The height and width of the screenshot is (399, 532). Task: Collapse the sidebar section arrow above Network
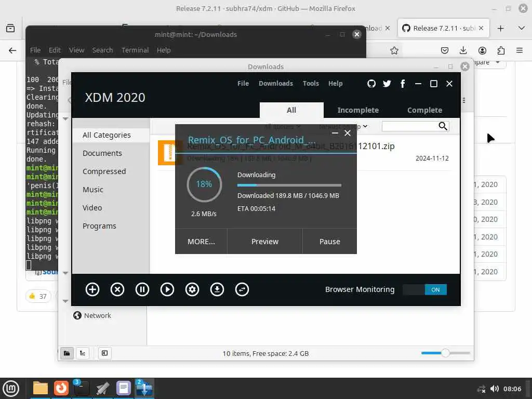65,301
